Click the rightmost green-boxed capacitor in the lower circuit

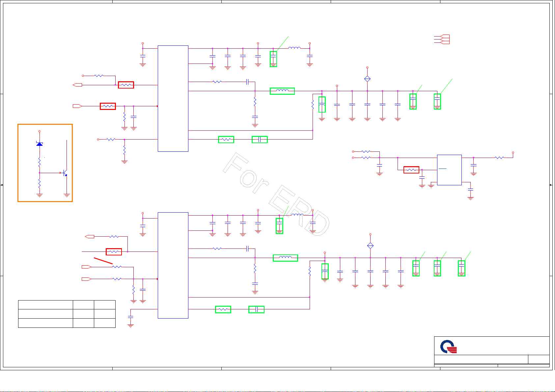point(461,268)
